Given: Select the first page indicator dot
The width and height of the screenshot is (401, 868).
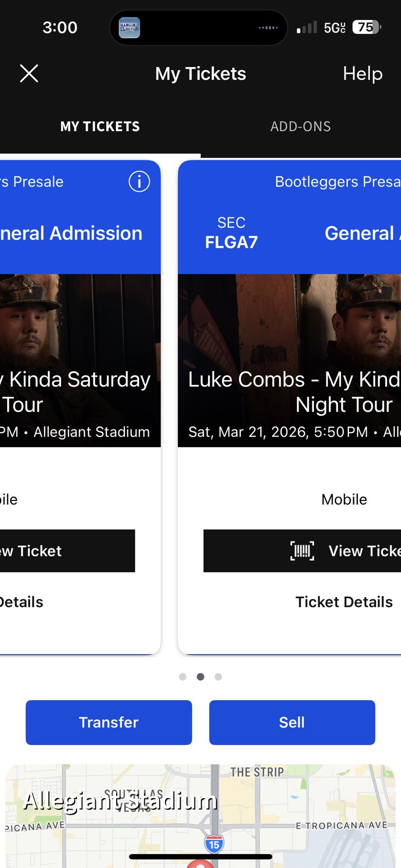Looking at the screenshot, I should point(183,677).
